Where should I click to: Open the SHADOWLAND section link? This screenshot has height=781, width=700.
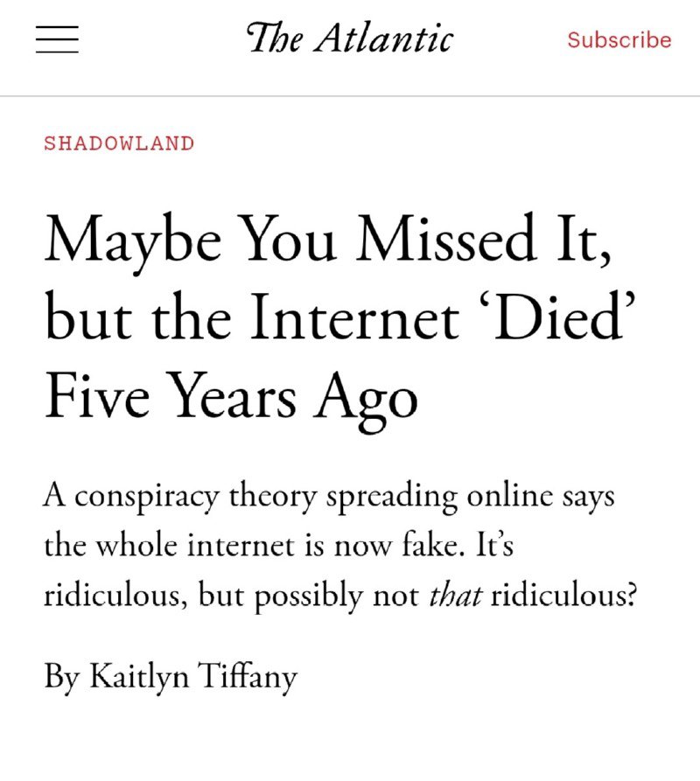(119, 143)
